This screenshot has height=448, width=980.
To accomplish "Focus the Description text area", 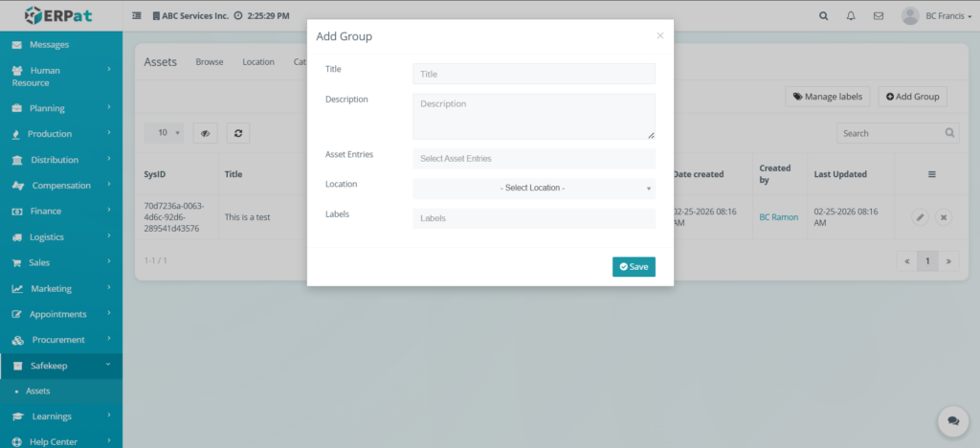I will pos(534,116).
